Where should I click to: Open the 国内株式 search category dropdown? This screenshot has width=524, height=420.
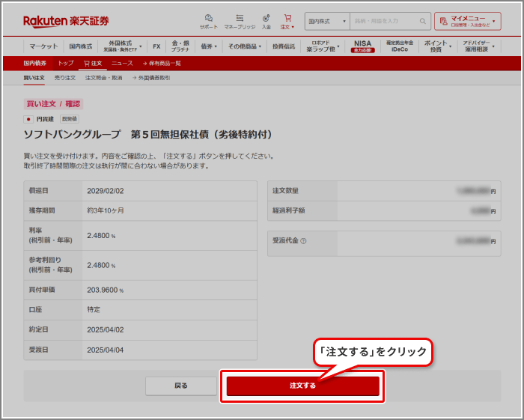pos(327,21)
